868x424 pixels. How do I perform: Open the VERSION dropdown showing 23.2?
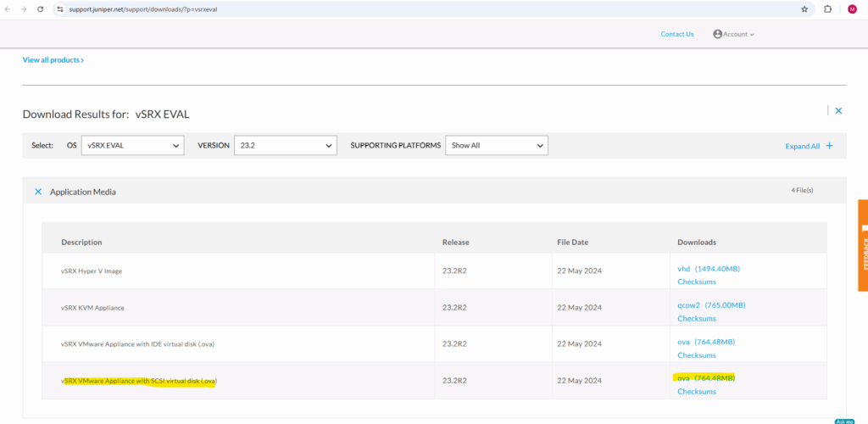click(286, 146)
